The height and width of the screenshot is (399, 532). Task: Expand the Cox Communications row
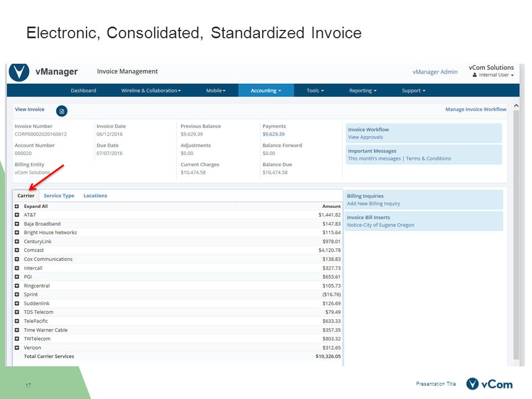(x=17, y=259)
